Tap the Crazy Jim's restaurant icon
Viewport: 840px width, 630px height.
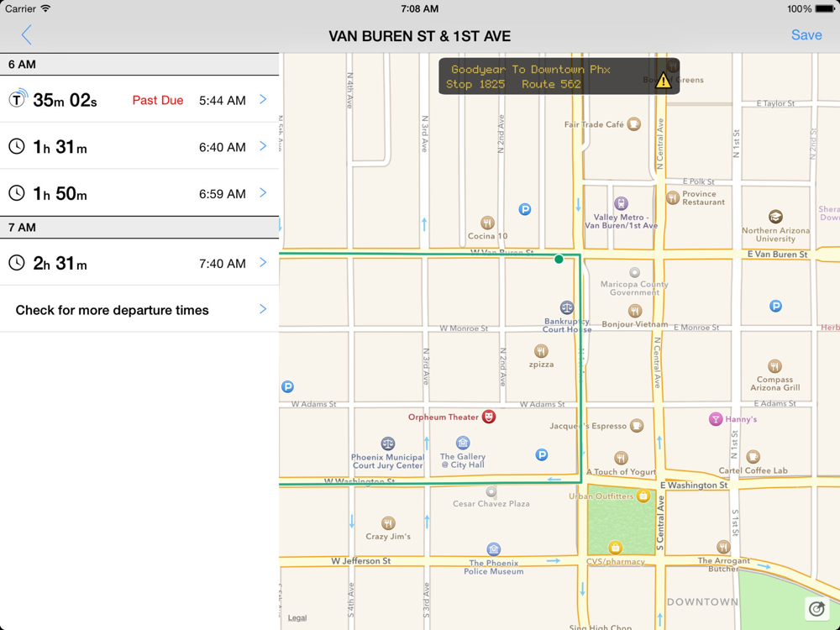[388, 522]
